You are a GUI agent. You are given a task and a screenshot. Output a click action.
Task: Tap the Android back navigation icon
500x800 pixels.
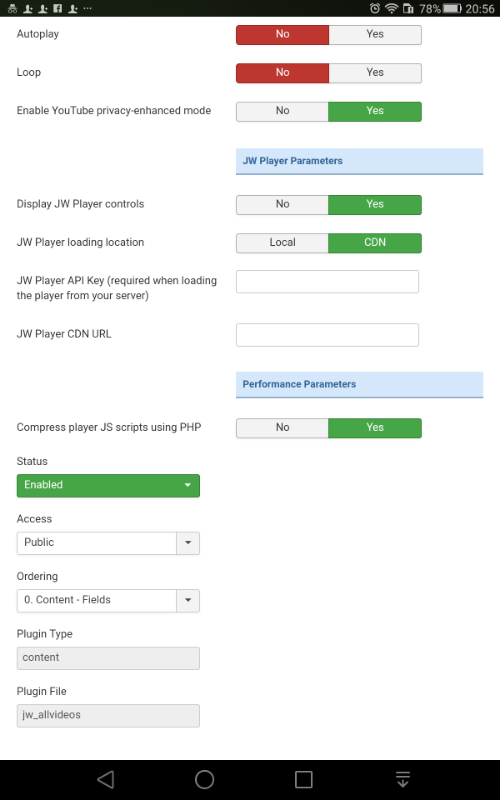pos(106,779)
